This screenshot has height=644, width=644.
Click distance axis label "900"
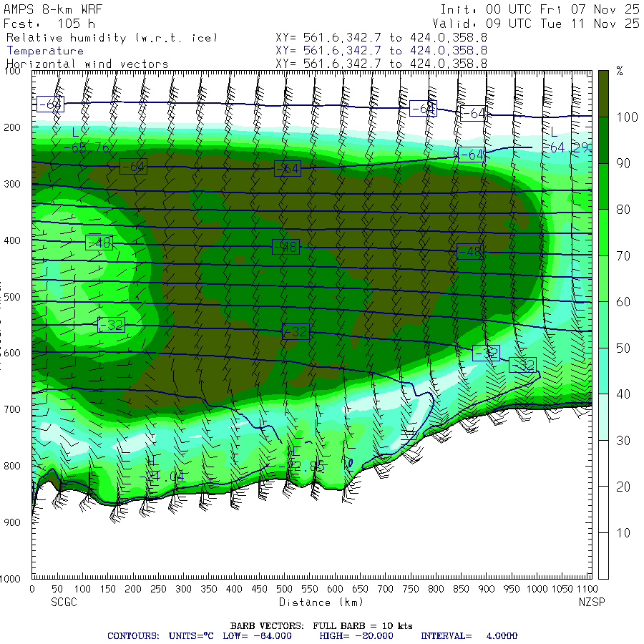tap(487, 589)
